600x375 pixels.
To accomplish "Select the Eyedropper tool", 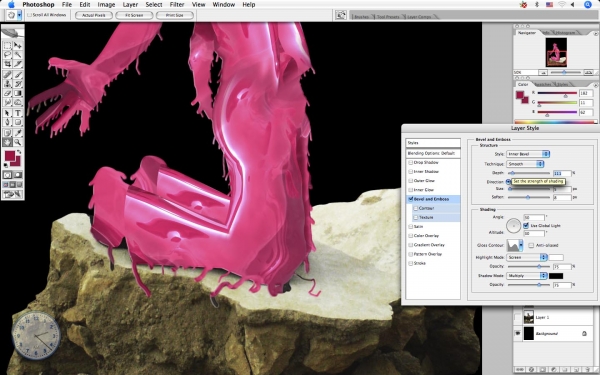I will coord(18,133).
